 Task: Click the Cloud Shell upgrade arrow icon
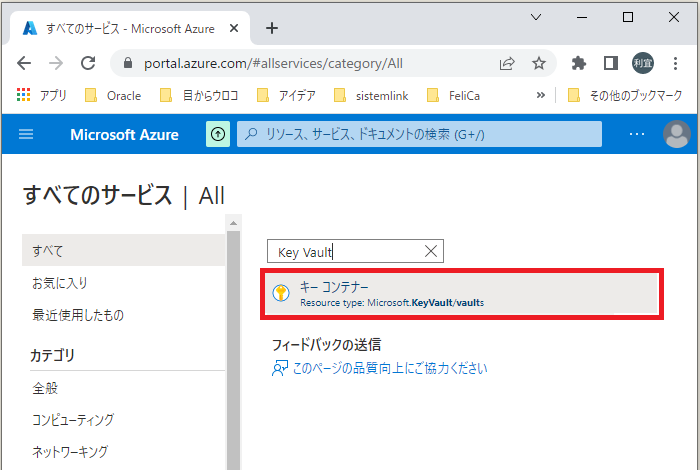[x=218, y=134]
